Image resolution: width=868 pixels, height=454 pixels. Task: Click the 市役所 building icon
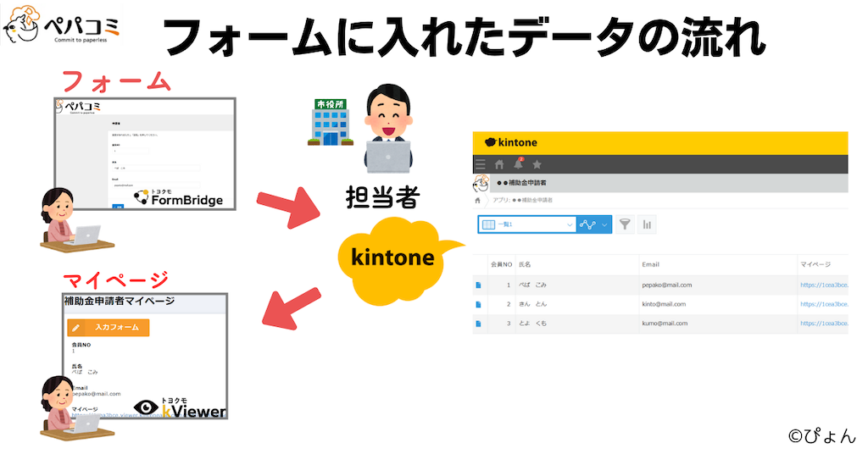point(331,122)
